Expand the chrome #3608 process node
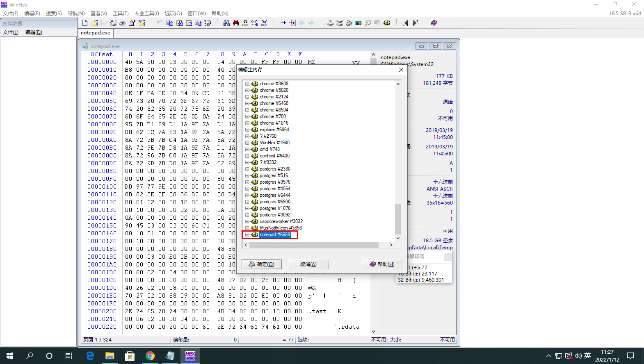Screen dimensions: 644x364 247,84
